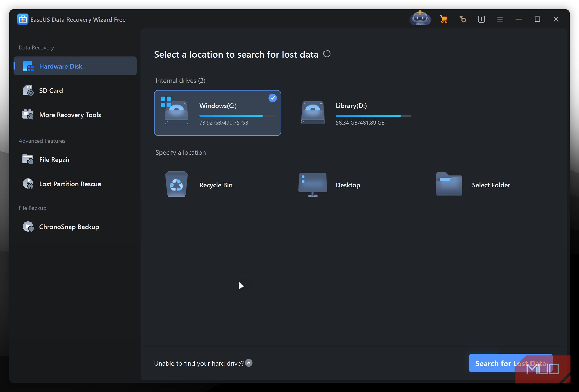Image resolution: width=579 pixels, height=392 pixels.
Task: Open the orange shopping cart icon
Action: tap(443, 19)
